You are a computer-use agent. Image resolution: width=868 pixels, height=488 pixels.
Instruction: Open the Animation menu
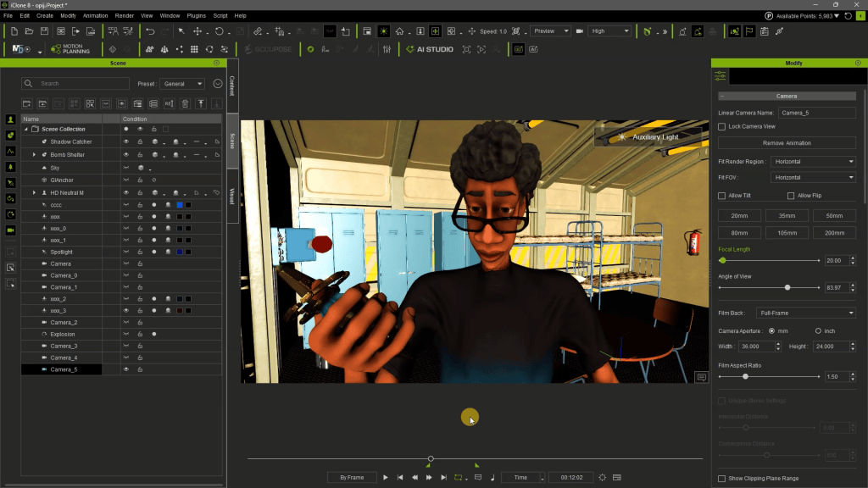pos(95,16)
